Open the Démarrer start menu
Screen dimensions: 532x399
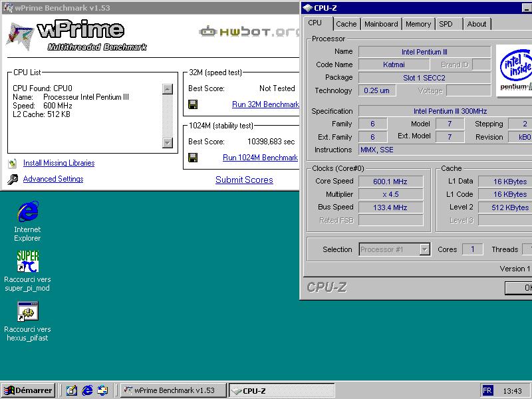(x=28, y=390)
